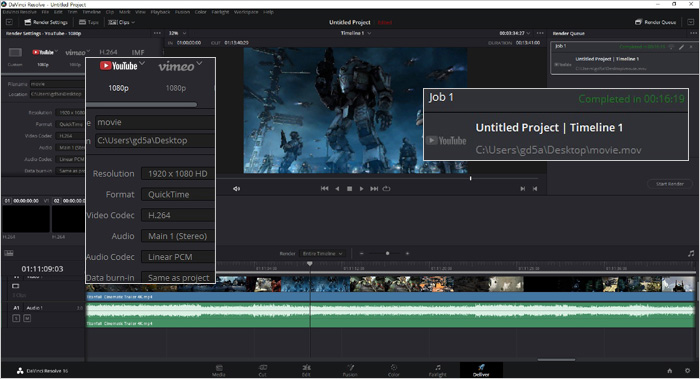
Task: Switch to the Fusion page
Action: click(x=350, y=371)
